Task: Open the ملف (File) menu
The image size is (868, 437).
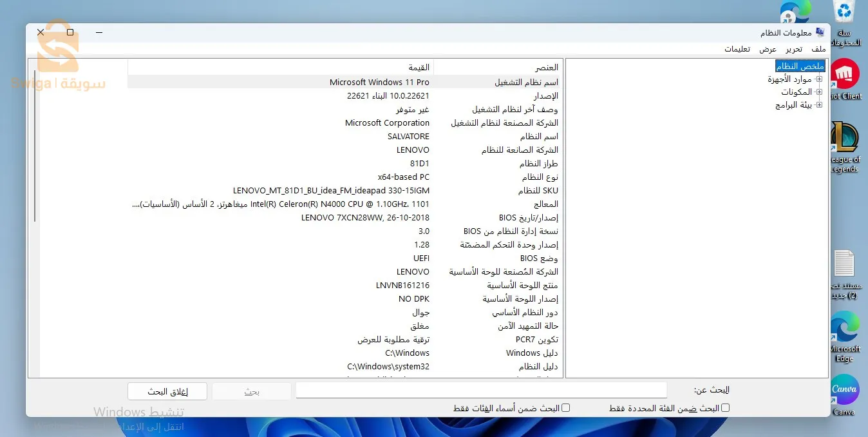Action: pos(818,48)
